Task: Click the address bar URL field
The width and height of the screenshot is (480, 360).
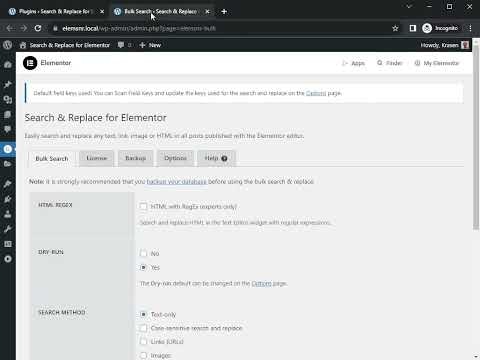Action: tap(220, 28)
